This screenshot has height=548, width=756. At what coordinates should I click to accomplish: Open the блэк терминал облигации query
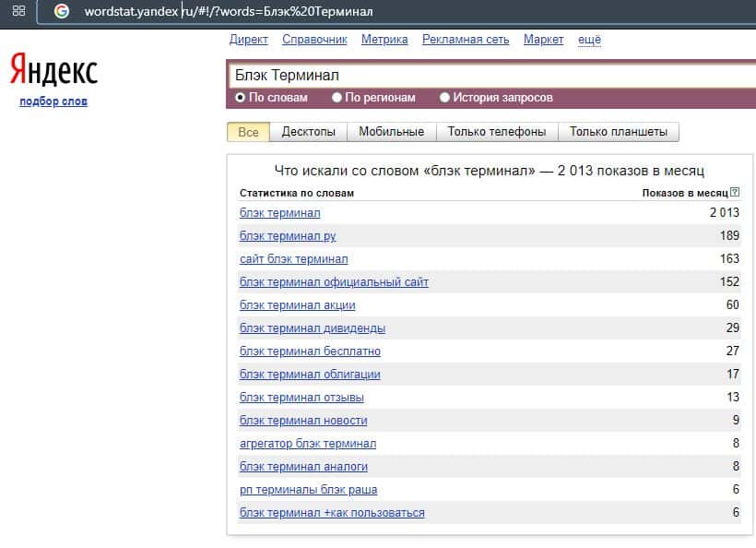coord(310,375)
